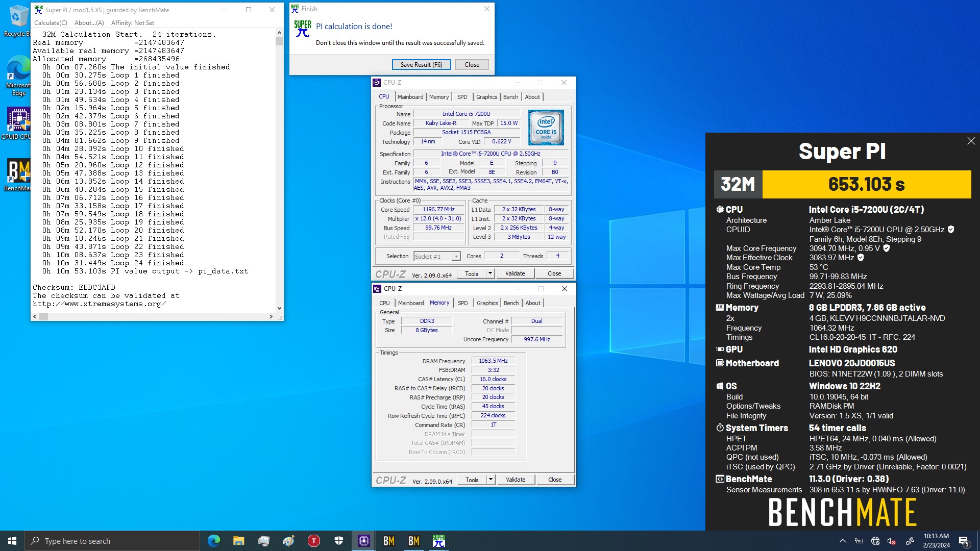
Task: Switch to first BenchMate taskbar icon
Action: point(389,541)
